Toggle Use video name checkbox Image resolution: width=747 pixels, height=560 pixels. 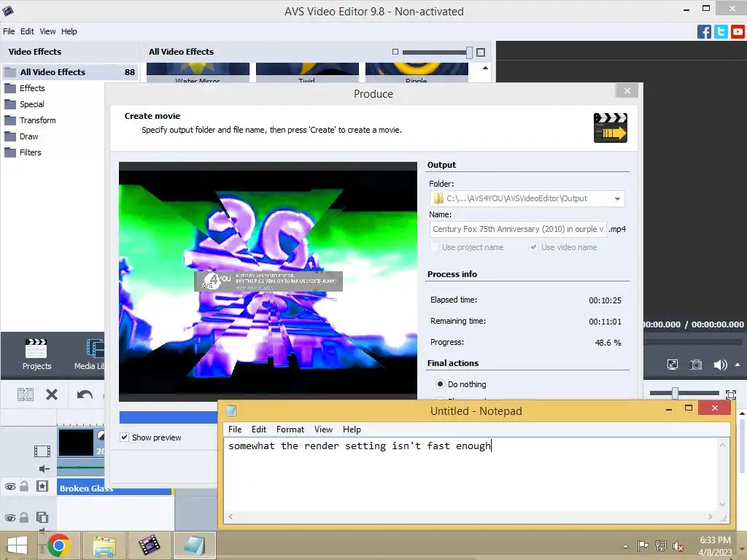pyautogui.click(x=533, y=247)
